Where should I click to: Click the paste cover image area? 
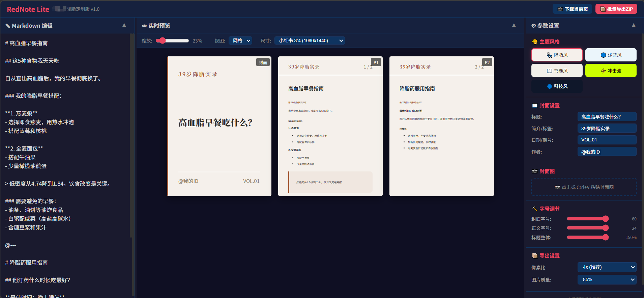[584, 187]
